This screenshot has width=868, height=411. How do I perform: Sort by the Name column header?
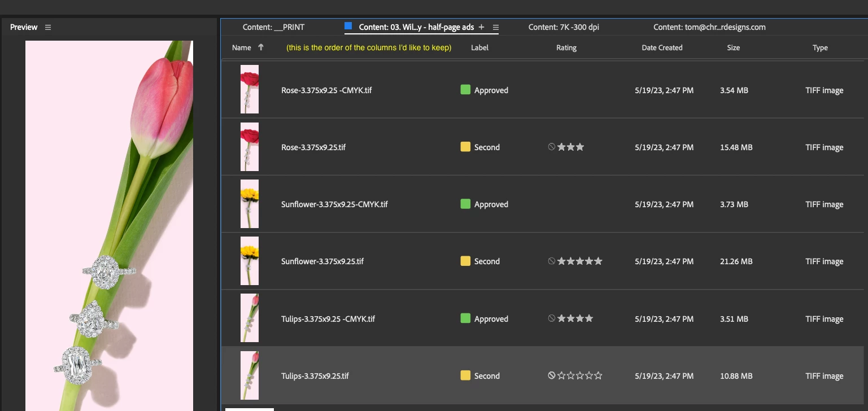tap(242, 47)
